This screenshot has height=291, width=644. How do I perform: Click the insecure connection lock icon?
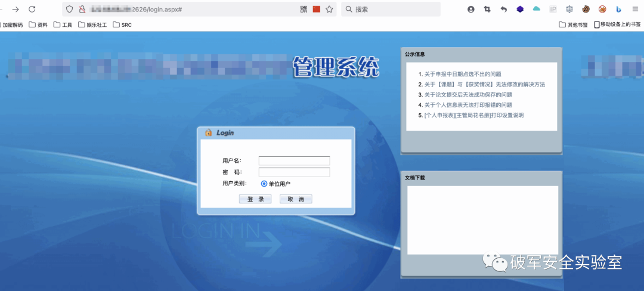click(82, 10)
